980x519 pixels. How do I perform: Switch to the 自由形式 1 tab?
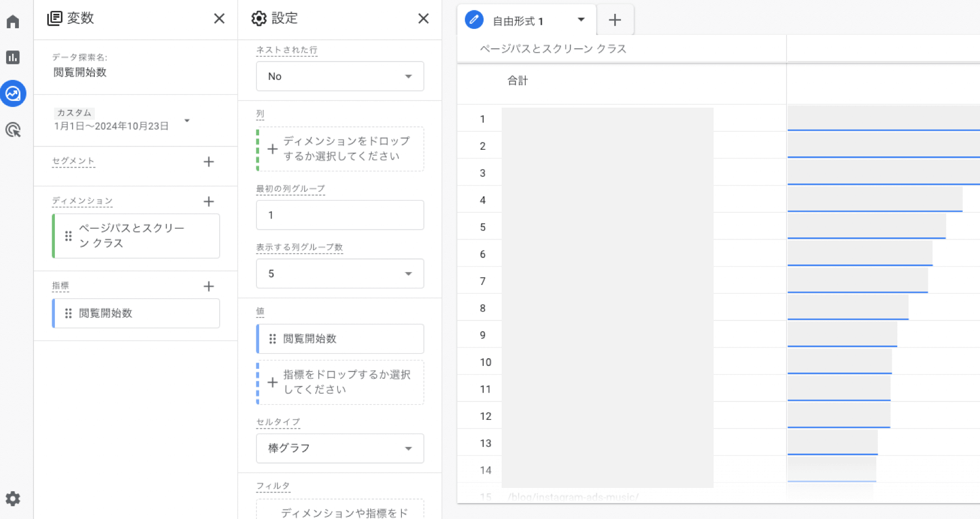(x=518, y=21)
